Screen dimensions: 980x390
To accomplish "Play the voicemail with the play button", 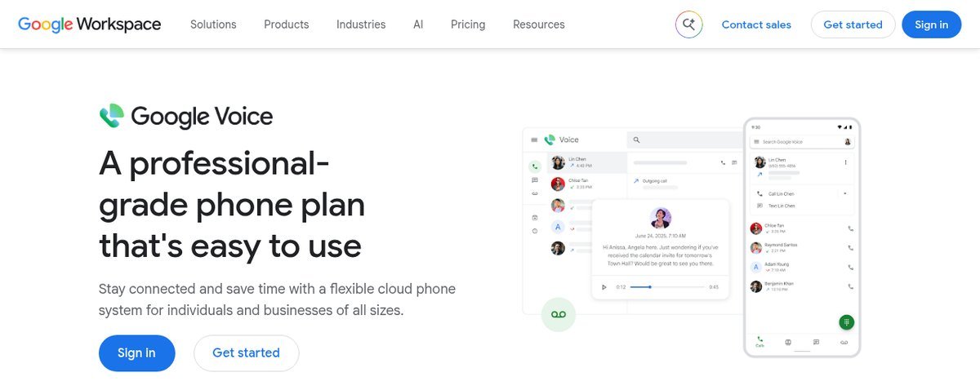I will (x=604, y=287).
